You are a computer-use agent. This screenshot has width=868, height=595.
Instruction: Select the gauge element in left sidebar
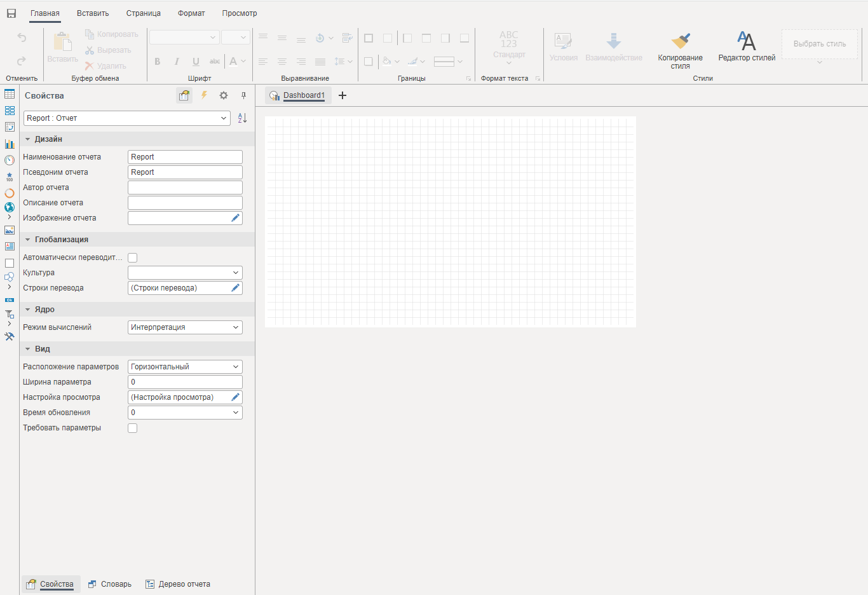[x=10, y=160]
